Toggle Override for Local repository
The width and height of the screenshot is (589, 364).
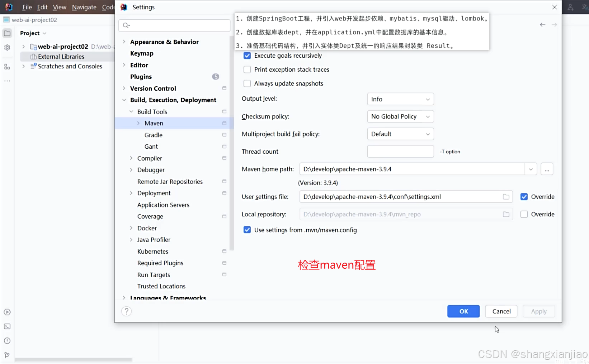click(x=524, y=214)
